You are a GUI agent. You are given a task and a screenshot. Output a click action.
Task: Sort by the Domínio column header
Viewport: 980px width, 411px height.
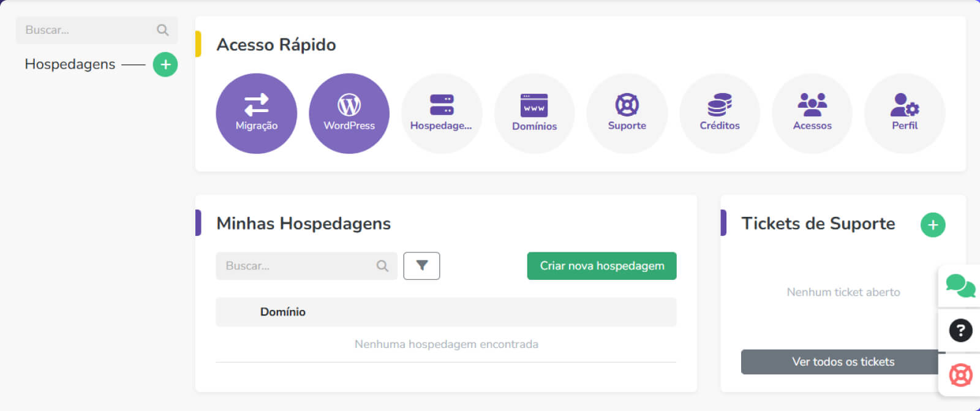point(282,312)
